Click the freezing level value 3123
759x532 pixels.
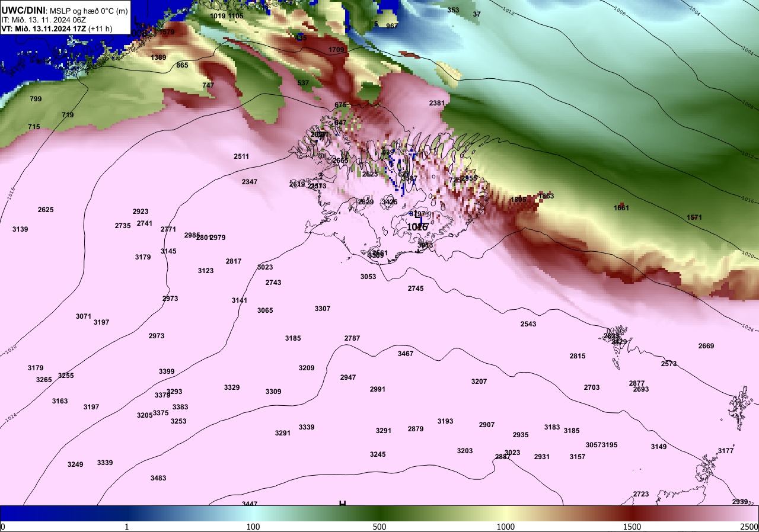tap(206, 271)
